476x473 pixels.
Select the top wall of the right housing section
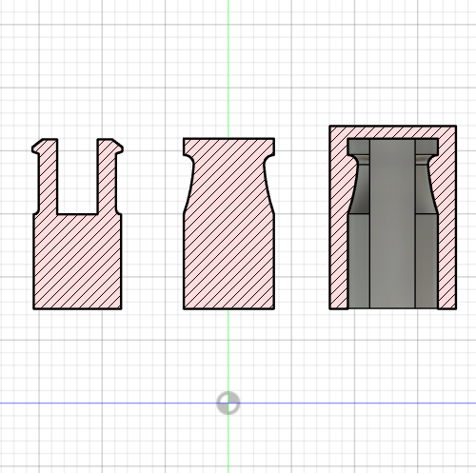[393, 131]
